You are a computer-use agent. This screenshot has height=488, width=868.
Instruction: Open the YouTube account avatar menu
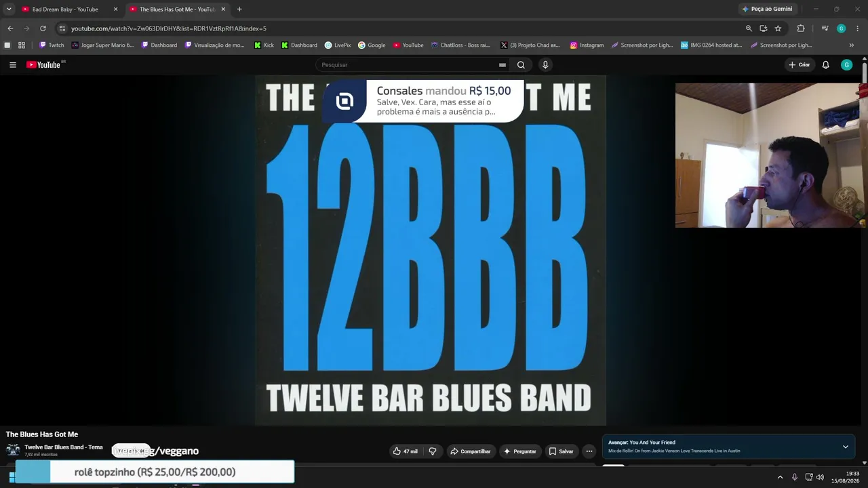coord(846,65)
